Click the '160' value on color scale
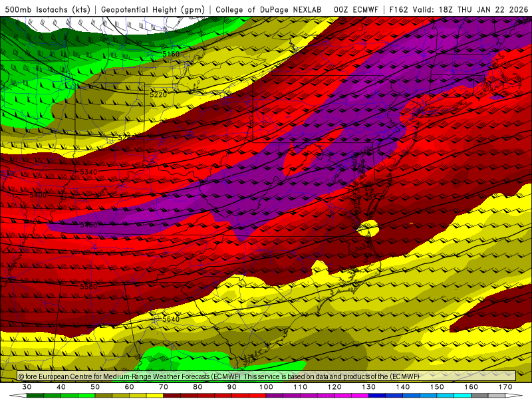532x399 pixels. coord(471,387)
